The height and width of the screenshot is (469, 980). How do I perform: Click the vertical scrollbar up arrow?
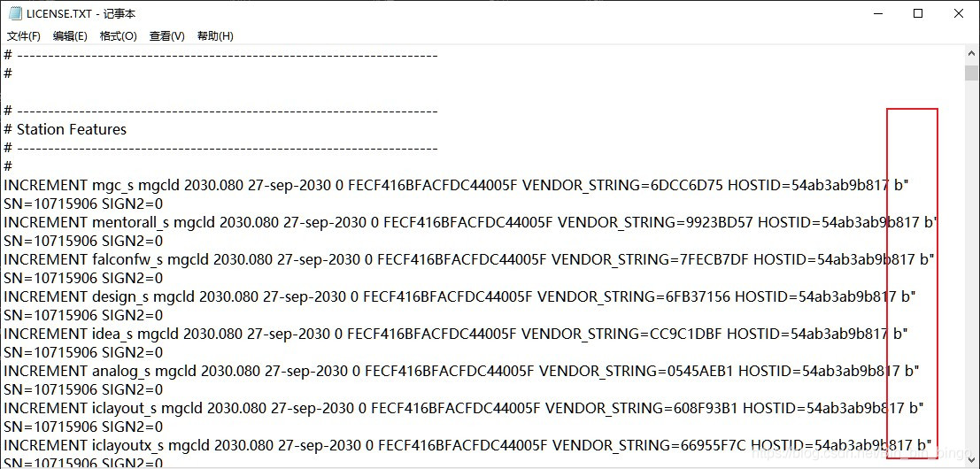click(x=971, y=55)
